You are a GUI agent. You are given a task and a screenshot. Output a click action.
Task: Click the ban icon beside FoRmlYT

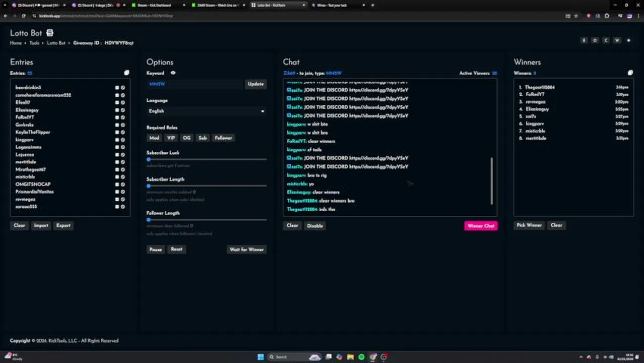[x=122, y=117]
